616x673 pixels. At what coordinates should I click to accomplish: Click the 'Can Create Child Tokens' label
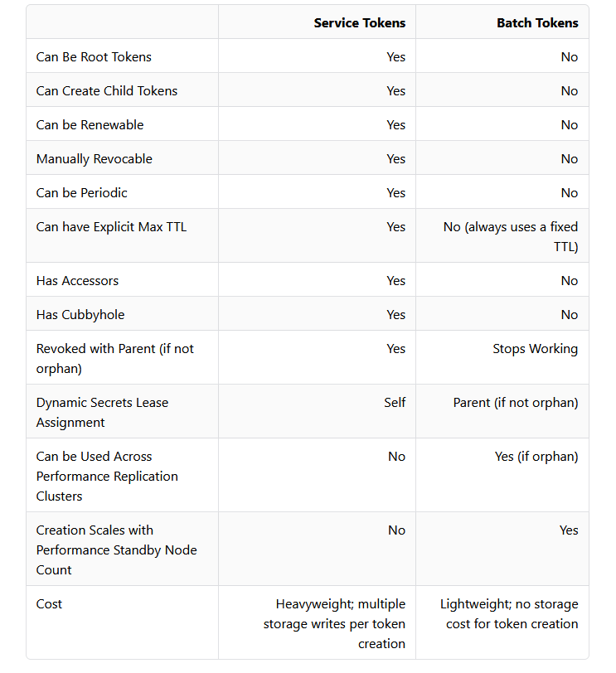(x=107, y=91)
